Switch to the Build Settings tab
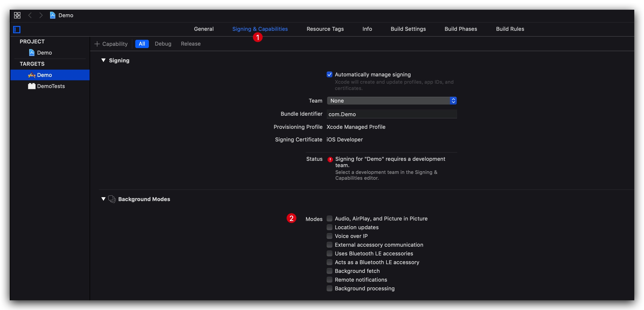Viewport: 644px width, 310px height. 408,29
